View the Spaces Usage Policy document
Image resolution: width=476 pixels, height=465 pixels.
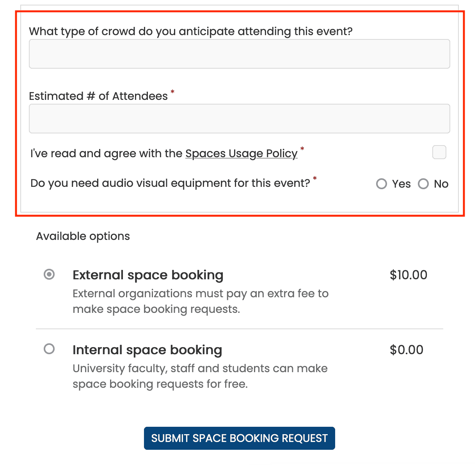pos(241,153)
